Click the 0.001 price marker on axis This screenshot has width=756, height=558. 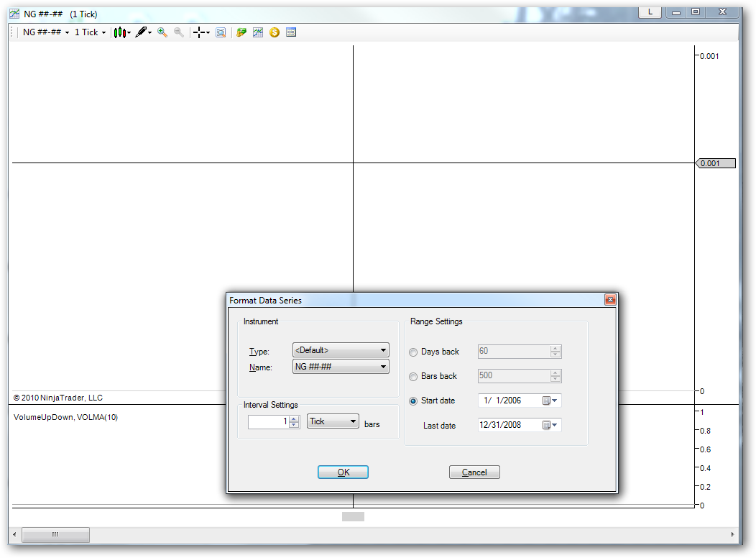pos(716,163)
